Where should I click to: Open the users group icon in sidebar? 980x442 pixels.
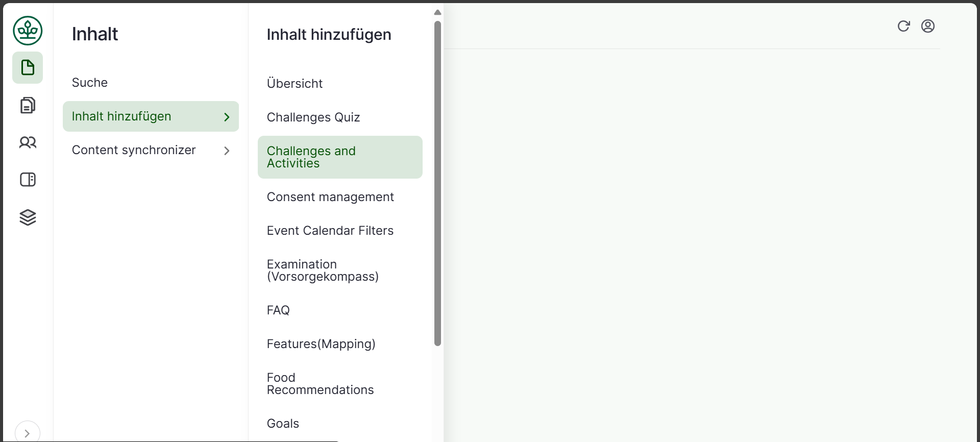click(28, 142)
